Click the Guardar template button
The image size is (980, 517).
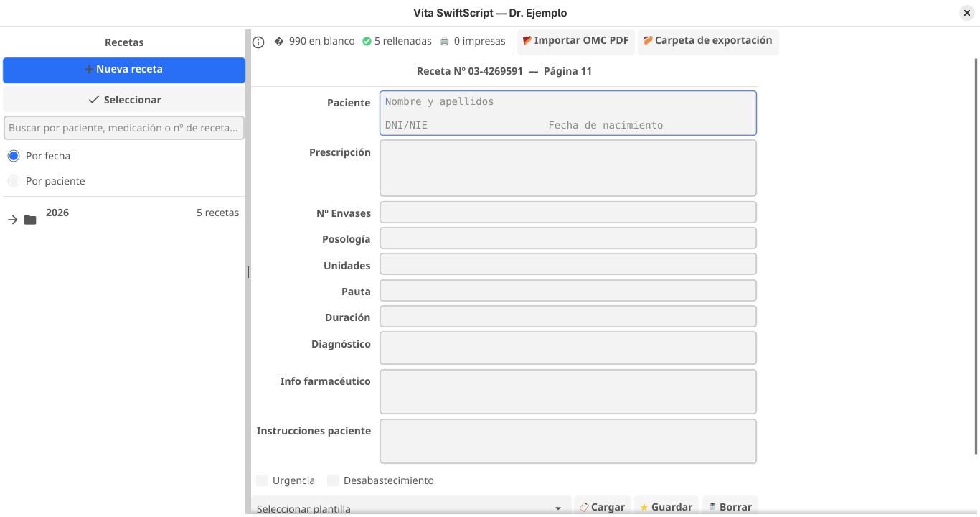tap(666, 507)
